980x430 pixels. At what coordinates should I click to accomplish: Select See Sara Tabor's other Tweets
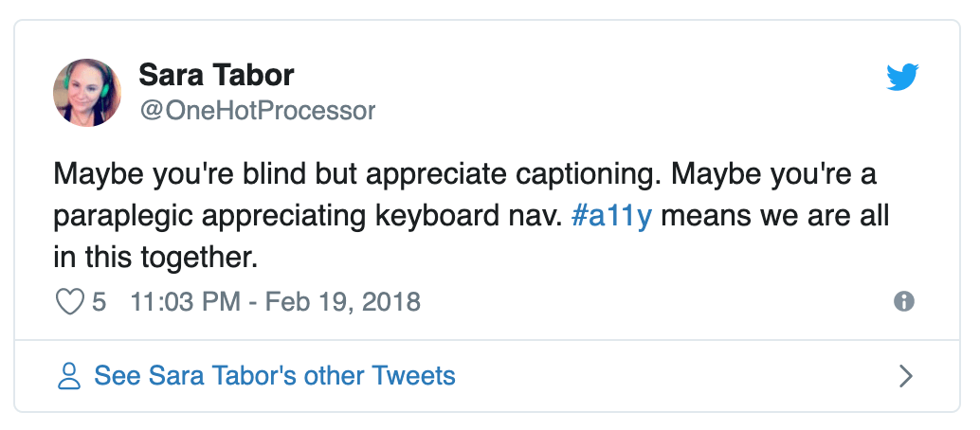click(274, 376)
